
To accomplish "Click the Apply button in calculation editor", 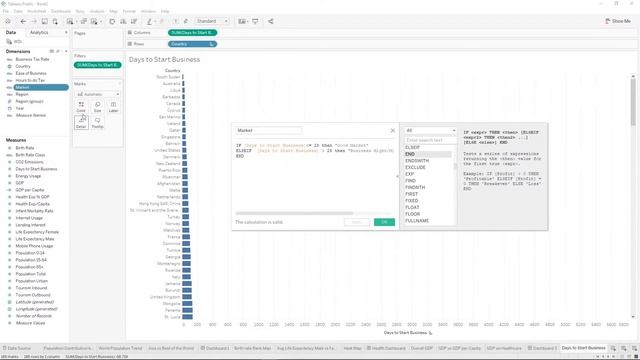I will pos(357,222).
